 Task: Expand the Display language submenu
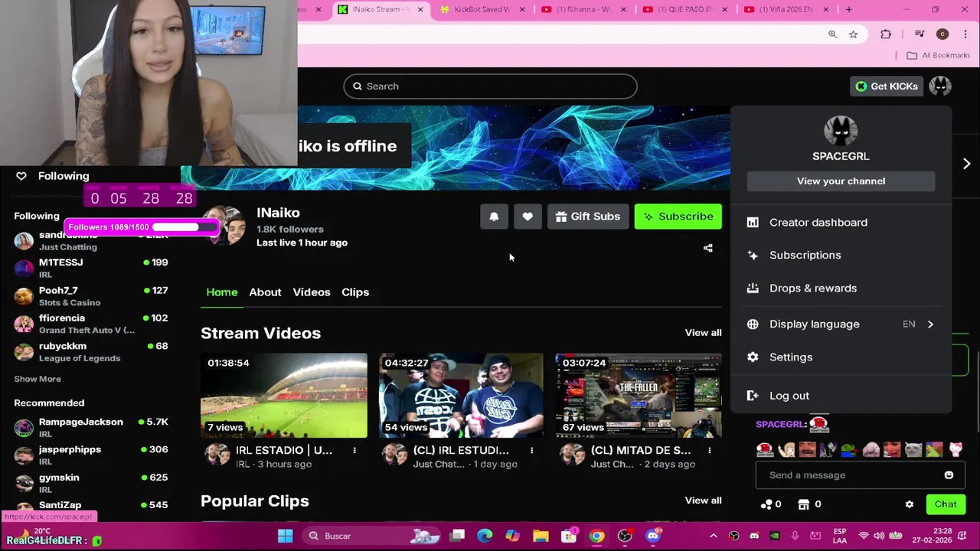pos(841,324)
